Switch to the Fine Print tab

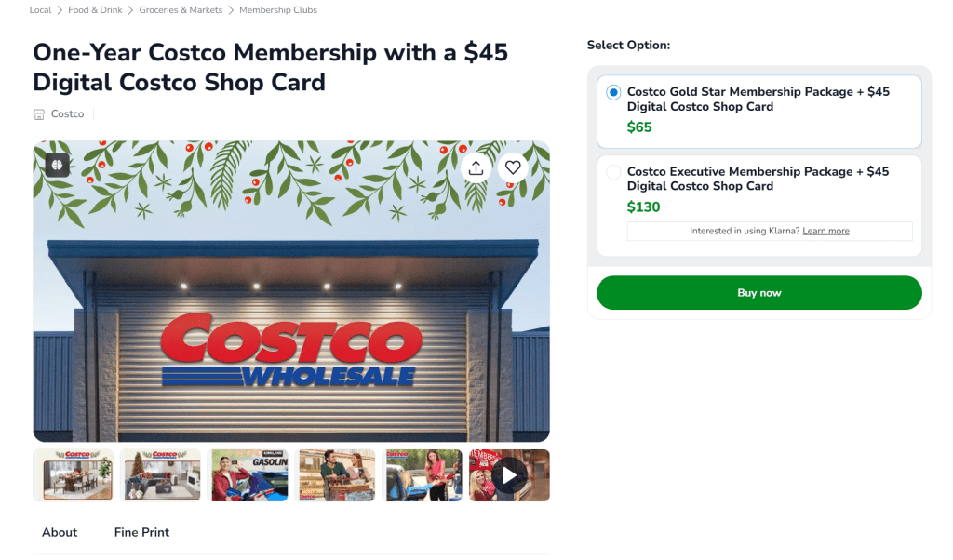(x=141, y=532)
